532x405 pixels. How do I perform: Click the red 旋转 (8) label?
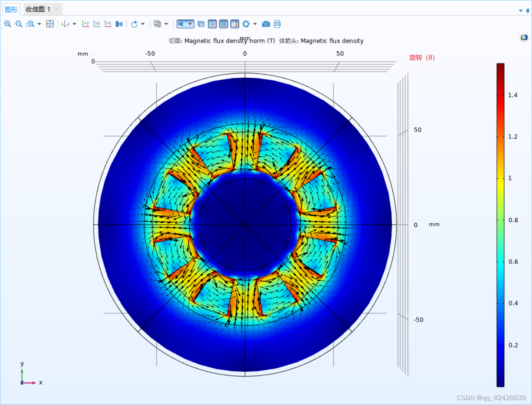pos(422,57)
